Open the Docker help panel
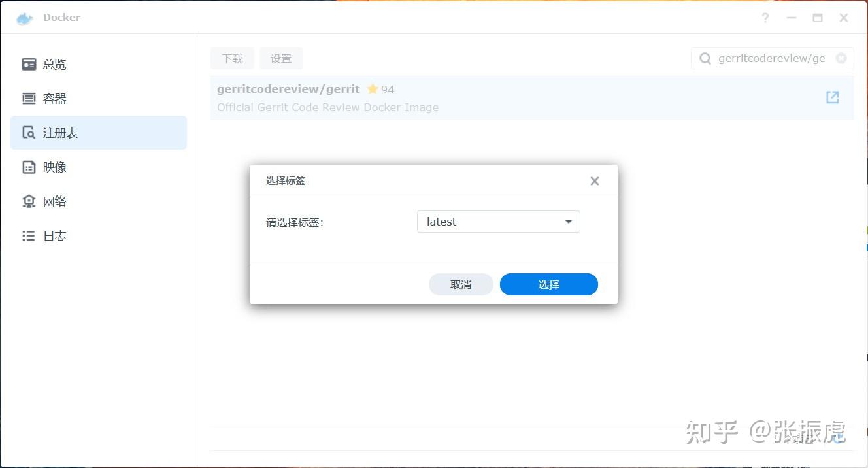Viewport: 868px width, 468px height. click(x=765, y=18)
